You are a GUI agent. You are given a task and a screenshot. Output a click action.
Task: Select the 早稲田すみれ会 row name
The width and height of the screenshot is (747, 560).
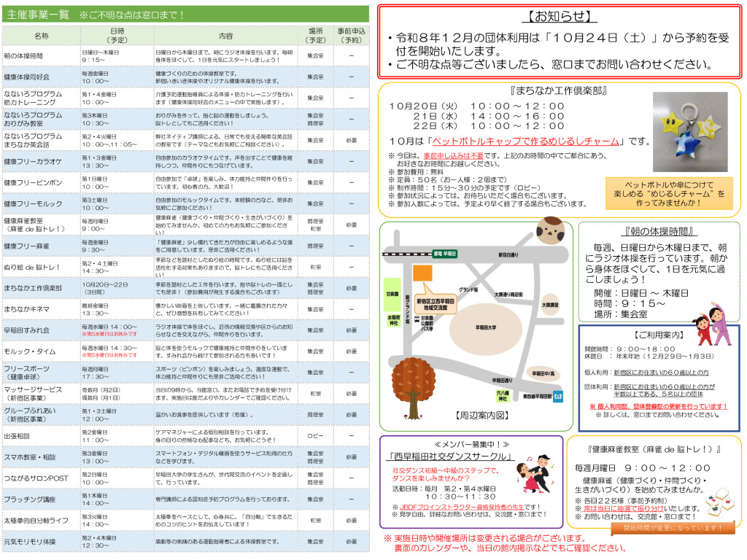[x=27, y=330]
